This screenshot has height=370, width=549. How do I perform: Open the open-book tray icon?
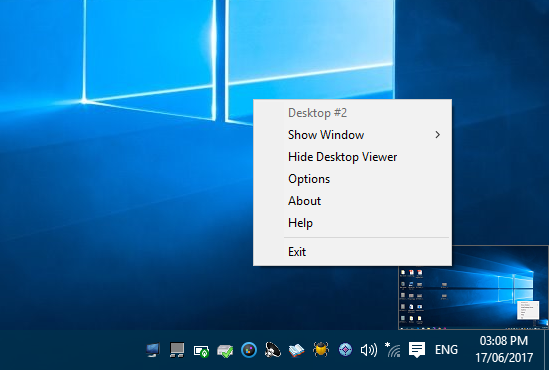tap(297, 350)
